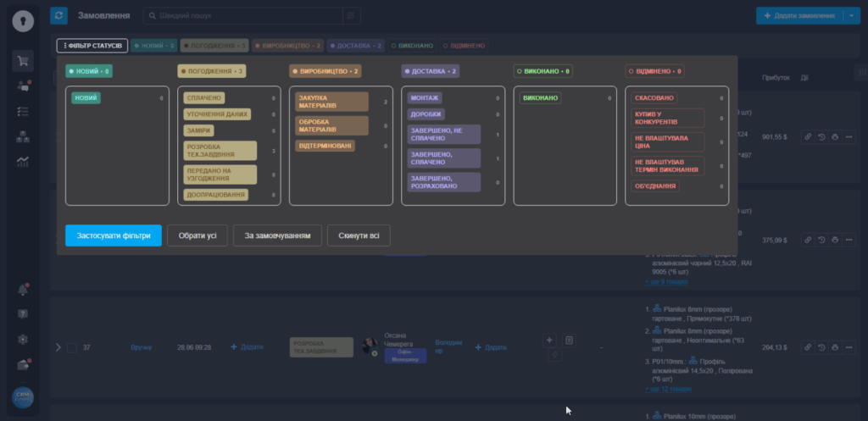
Task: Open the analytics chart sidebar icon
Action: pos(23,161)
